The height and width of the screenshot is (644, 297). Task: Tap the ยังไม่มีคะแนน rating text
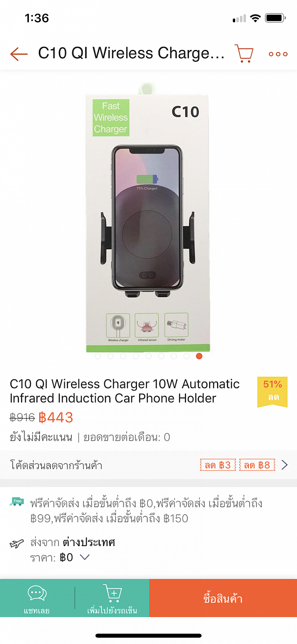click(41, 437)
